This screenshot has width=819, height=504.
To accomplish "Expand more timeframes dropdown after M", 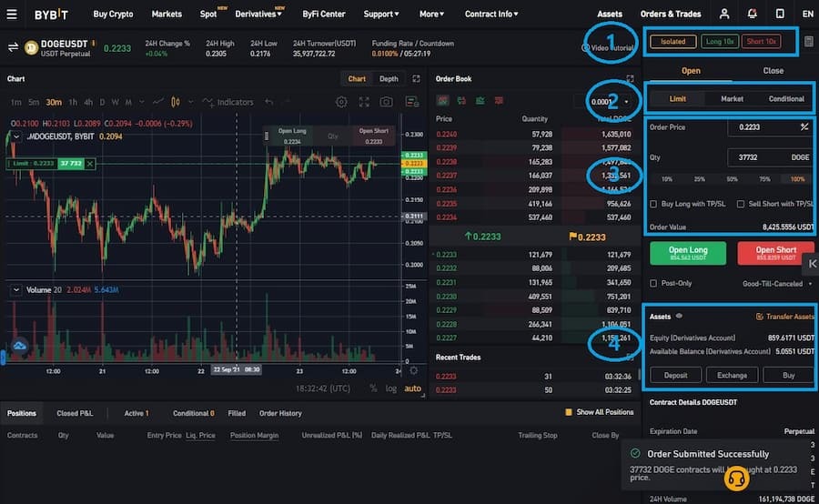I will [142, 102].
